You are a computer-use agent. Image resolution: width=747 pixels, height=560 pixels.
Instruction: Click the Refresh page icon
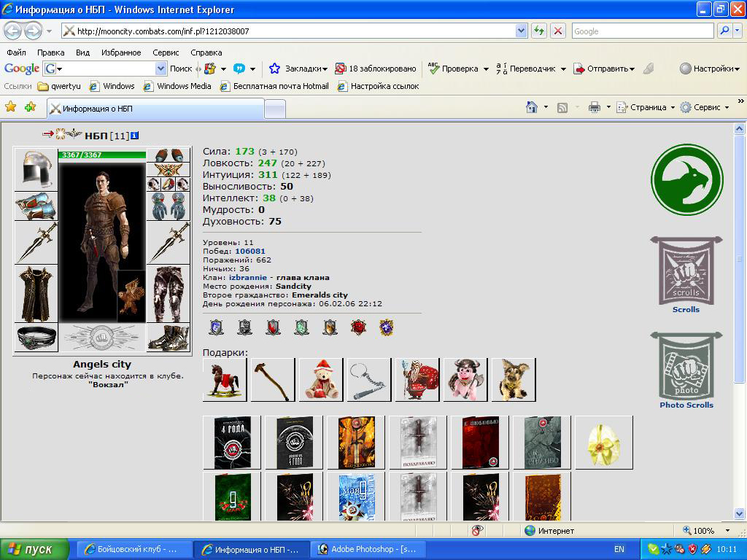[539, 31]
